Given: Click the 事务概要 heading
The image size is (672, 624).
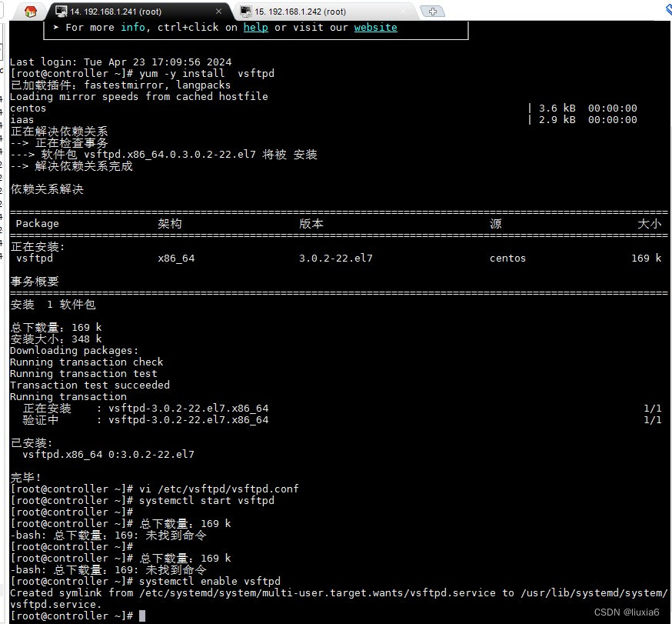Looking at the screenshot, I should click(x=35, y=282).
